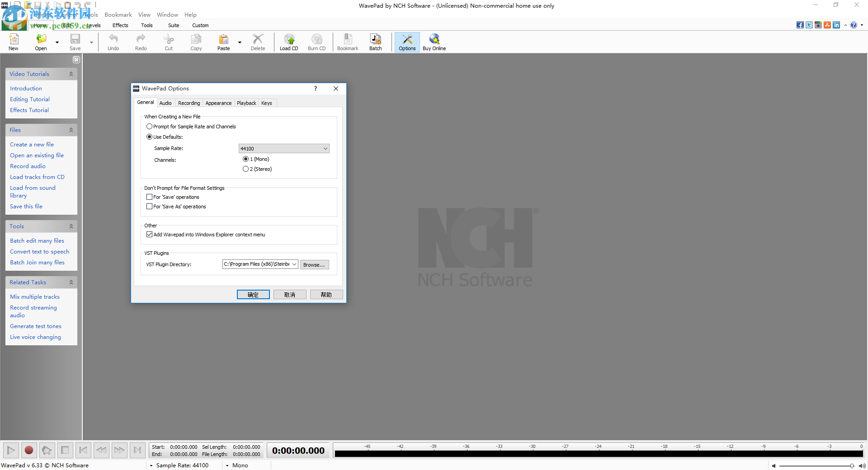This screenshot has height=470, width=868.
Task: Open the Window menu
Action: (168, 14)
